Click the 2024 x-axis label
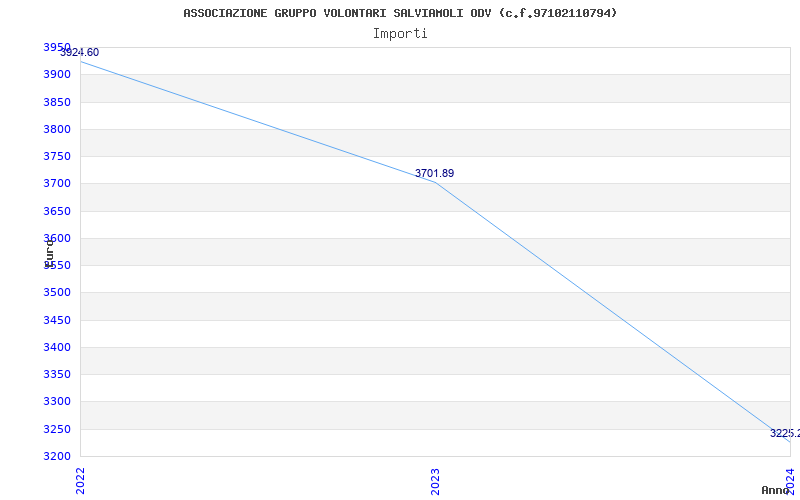800x500 pixels. tap(790, 481)
